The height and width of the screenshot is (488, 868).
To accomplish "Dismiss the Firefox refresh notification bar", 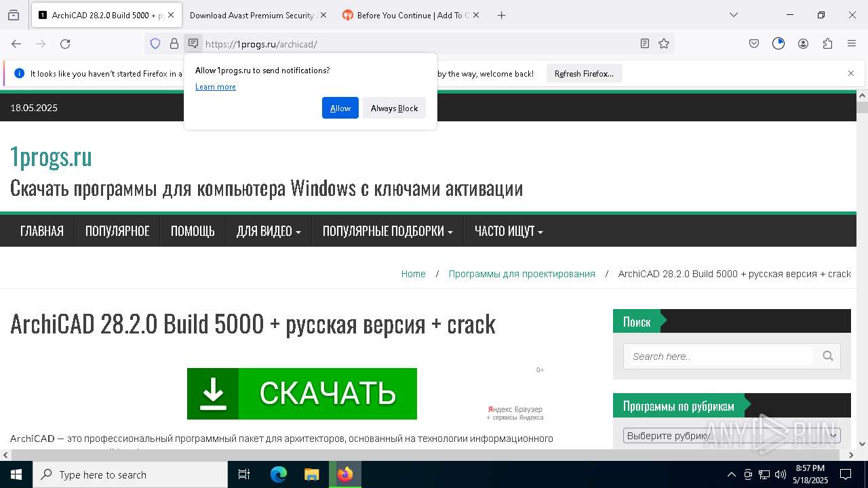I will click(851, 73).
